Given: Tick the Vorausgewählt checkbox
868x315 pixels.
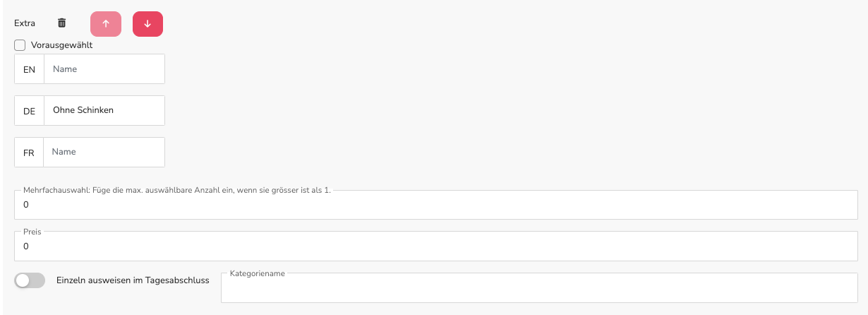Looking at the screenshot, I should [20, 45].
